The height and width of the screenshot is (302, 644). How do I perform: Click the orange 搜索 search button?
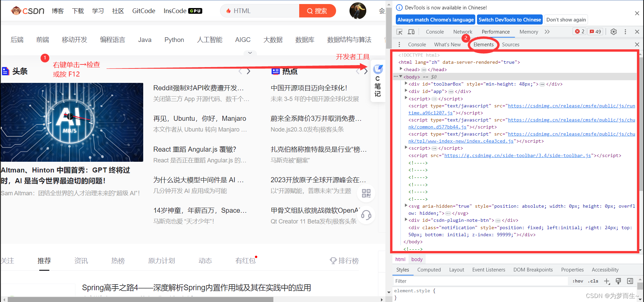click(x=317, y=11)
